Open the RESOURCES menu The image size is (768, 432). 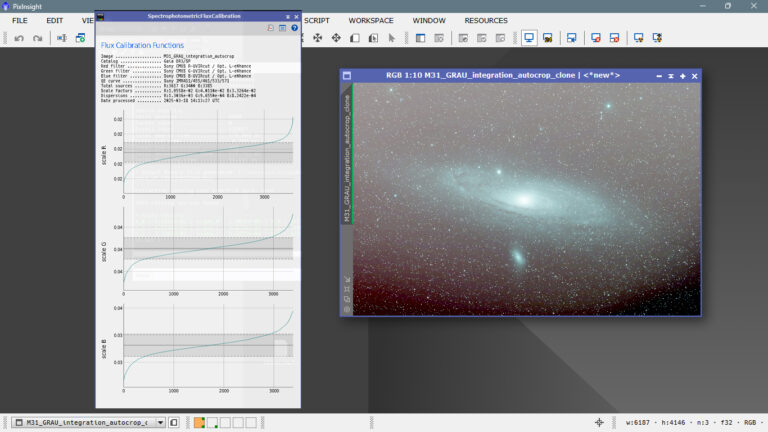486,21
